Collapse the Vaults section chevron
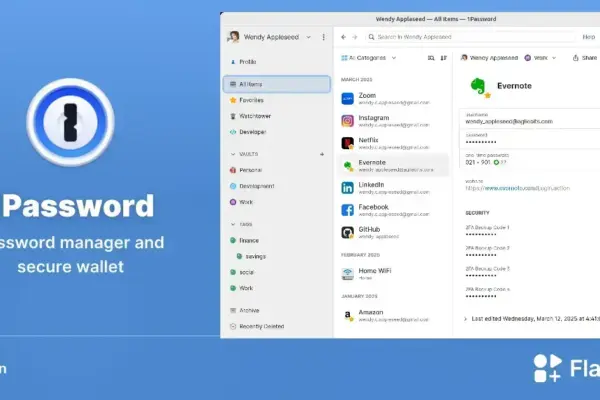This screenshot has width=600, height=400. [x=233, y=154]
